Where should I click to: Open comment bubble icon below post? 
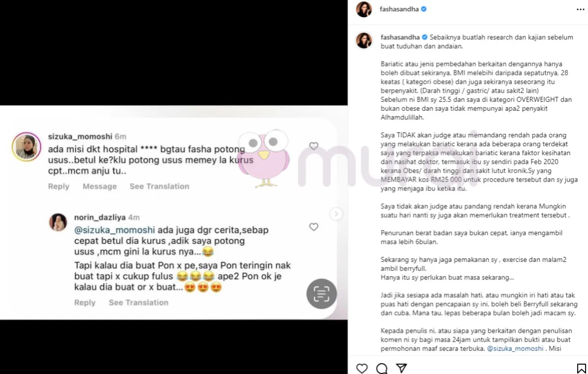(381, 369)
